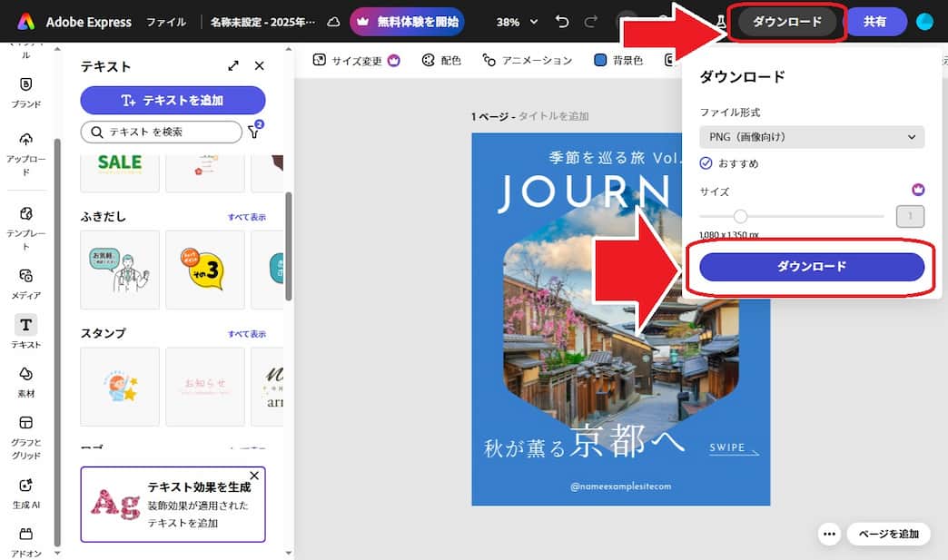Screen dimensions: 948x560
Task: Click the filter icon beside text search
Action: click(254, 133)
